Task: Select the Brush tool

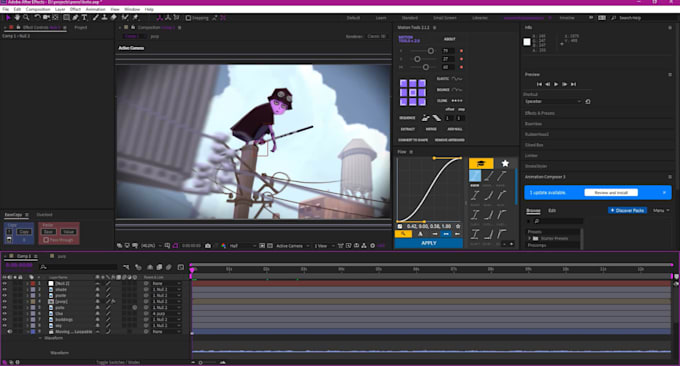Action: [x=95, y=17]
